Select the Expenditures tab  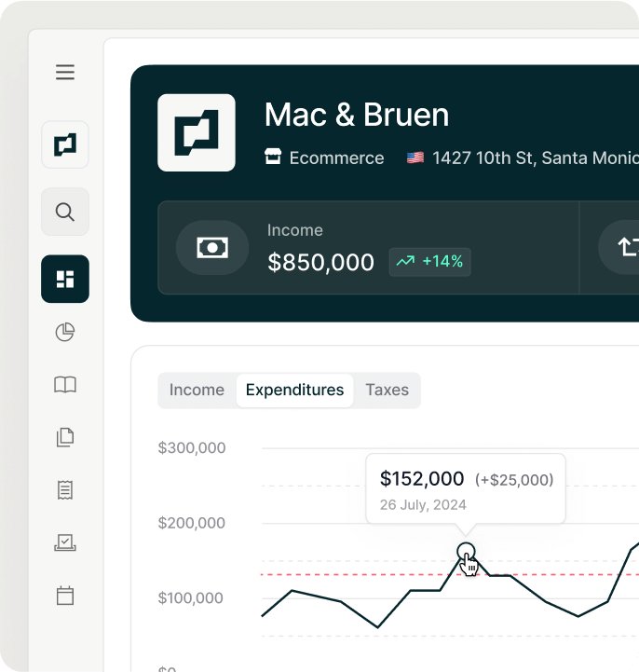pos(294,391)
